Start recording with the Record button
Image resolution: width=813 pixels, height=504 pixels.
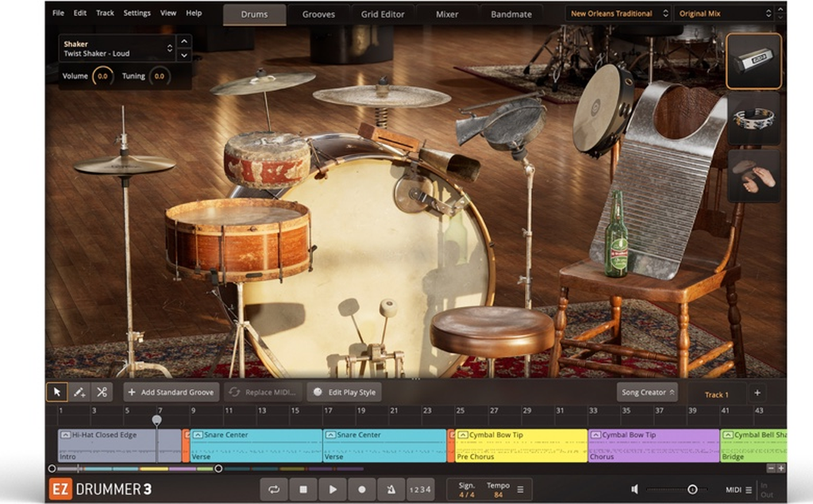[x=362, y=490]
